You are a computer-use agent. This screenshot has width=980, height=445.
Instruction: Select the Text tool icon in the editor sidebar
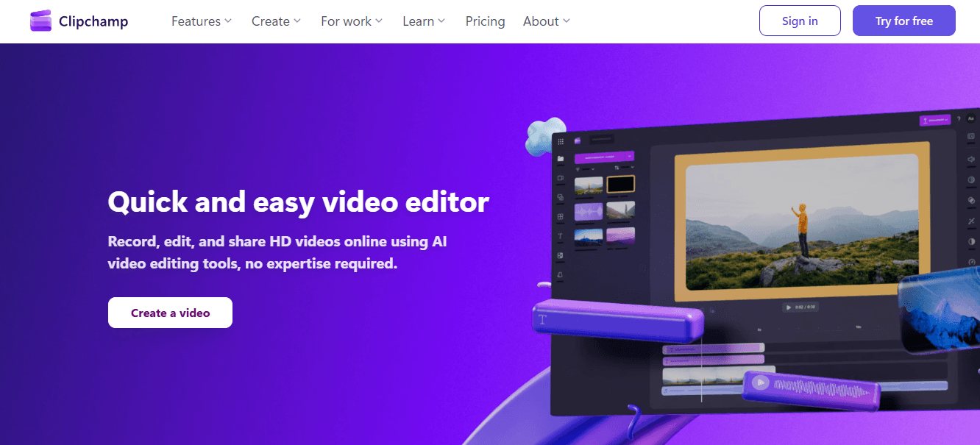(x=560, y=235)
